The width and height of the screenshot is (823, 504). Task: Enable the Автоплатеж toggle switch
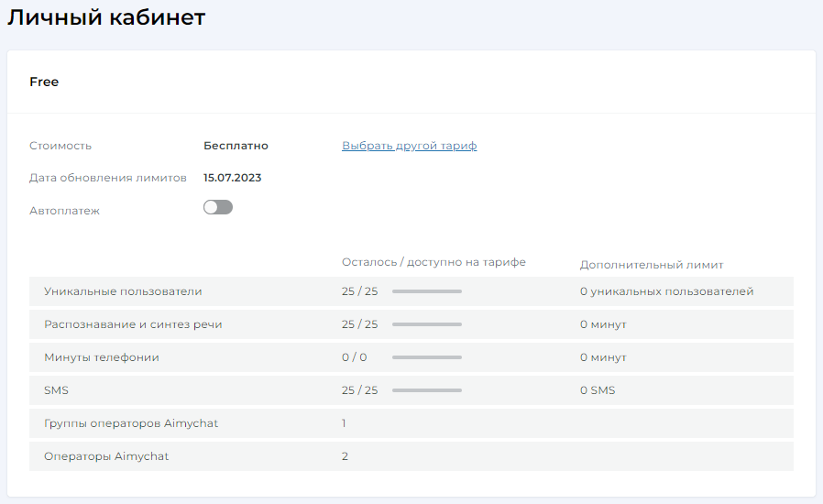point(218,207)
